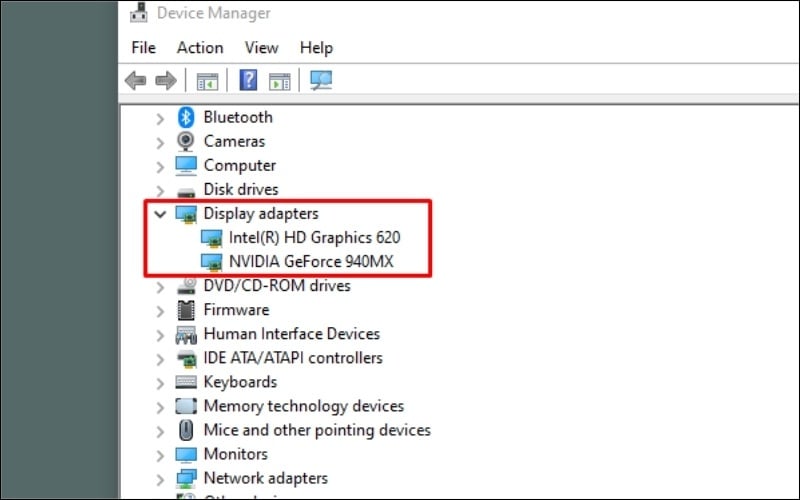Open the View menu
Screen dimensions: 800x500
pyautogui.click(x=261, y=47)
